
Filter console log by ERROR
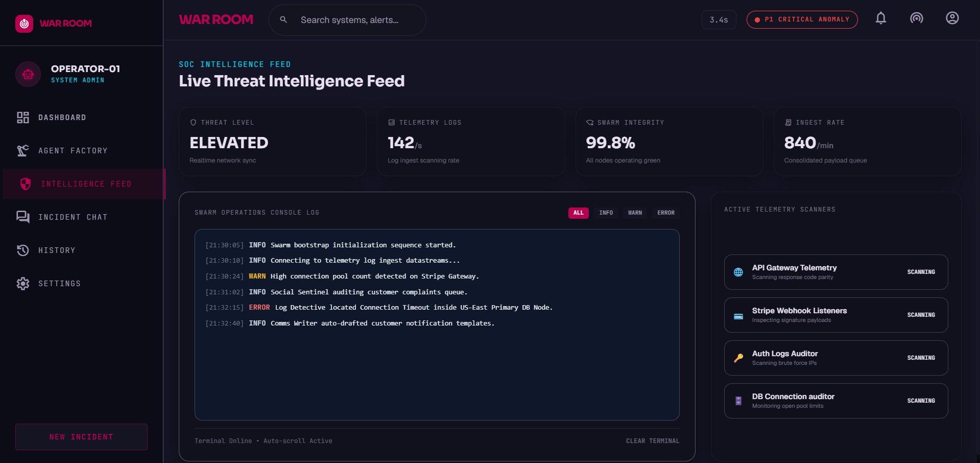point(666,213)
